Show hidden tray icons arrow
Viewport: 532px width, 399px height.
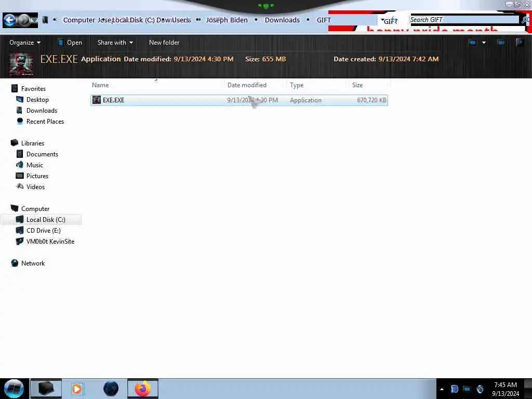[442, 389]
